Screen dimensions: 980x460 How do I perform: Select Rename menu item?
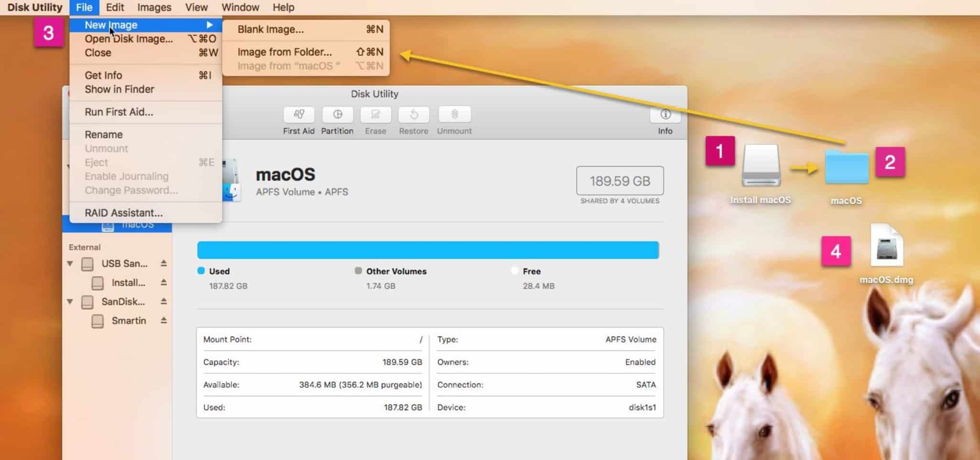[x=146, y=135]
